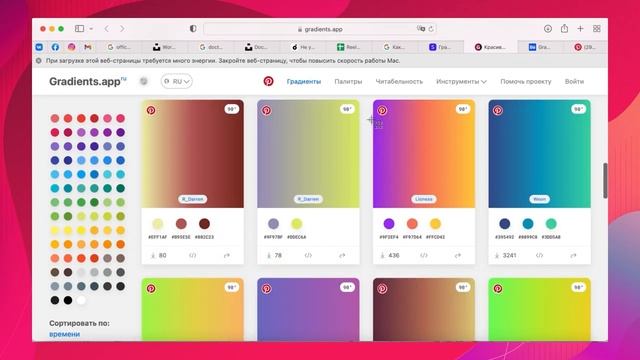Pick the white swatch in the color filter
This screenshot has height=360, width=640.
pos(81,300)
